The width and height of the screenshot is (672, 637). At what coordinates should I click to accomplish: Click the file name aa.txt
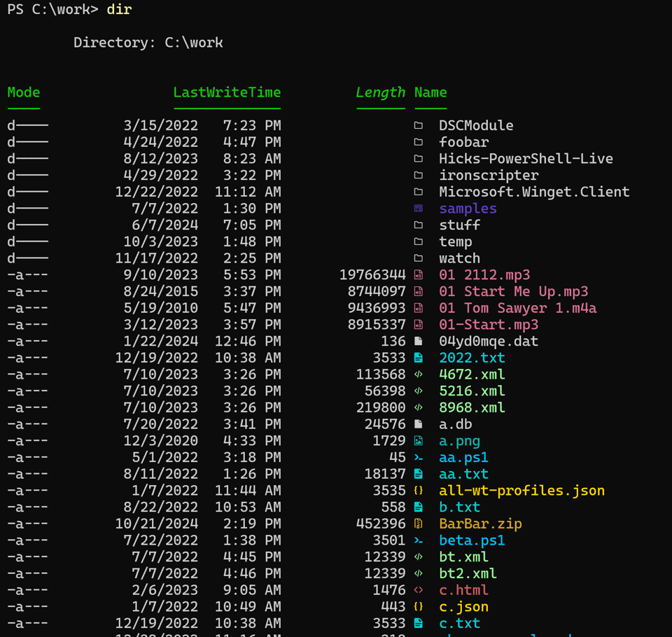tap(463, 474)
